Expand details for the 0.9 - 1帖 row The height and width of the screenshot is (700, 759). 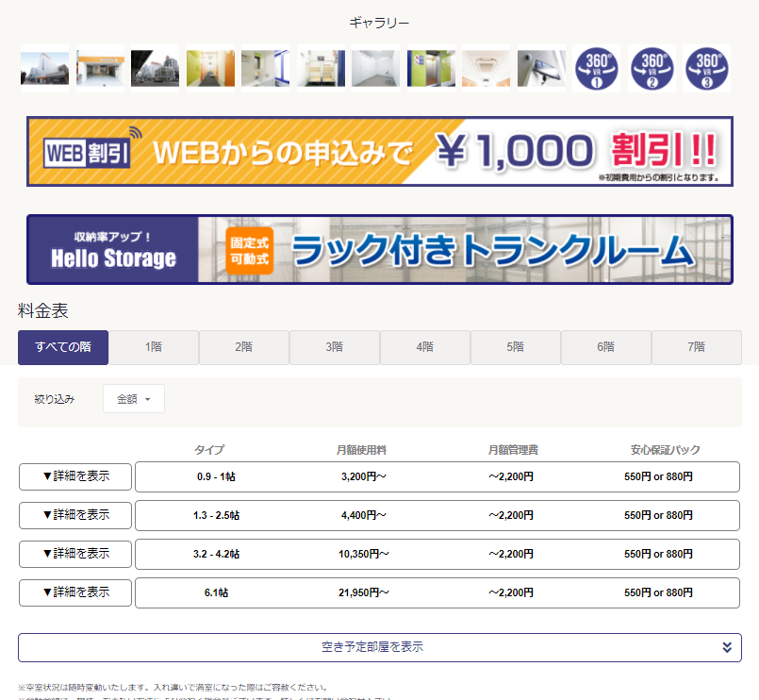click(x=75, y=476)
